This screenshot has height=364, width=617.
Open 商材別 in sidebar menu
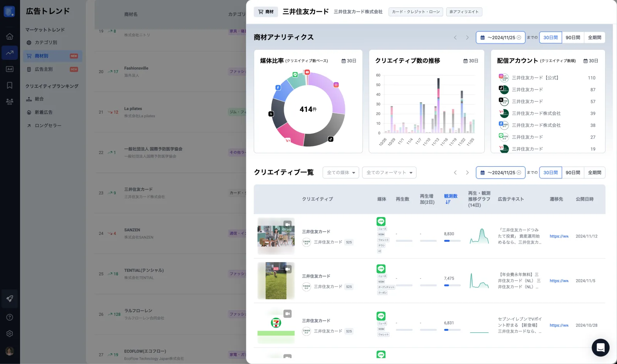tap(52, 56)
